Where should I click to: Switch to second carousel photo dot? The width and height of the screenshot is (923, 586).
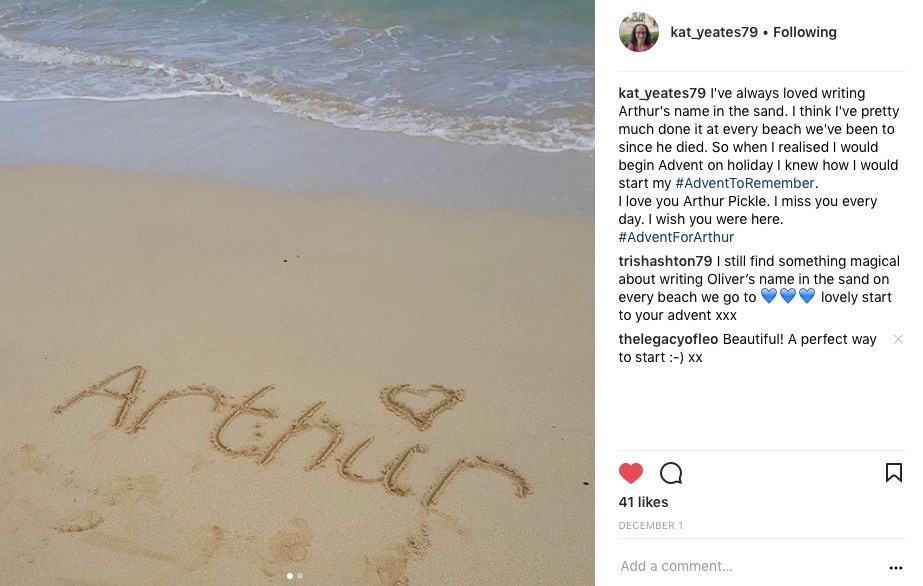tap(300, 576)
